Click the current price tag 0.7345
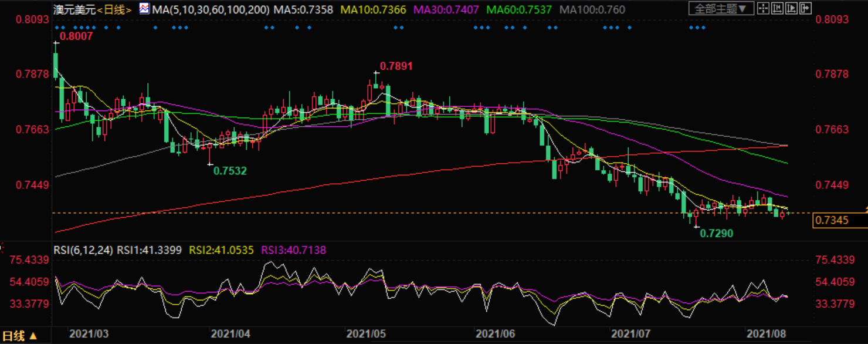The width and height of the screenshot is (868, 344). click(x=832, y=221)
